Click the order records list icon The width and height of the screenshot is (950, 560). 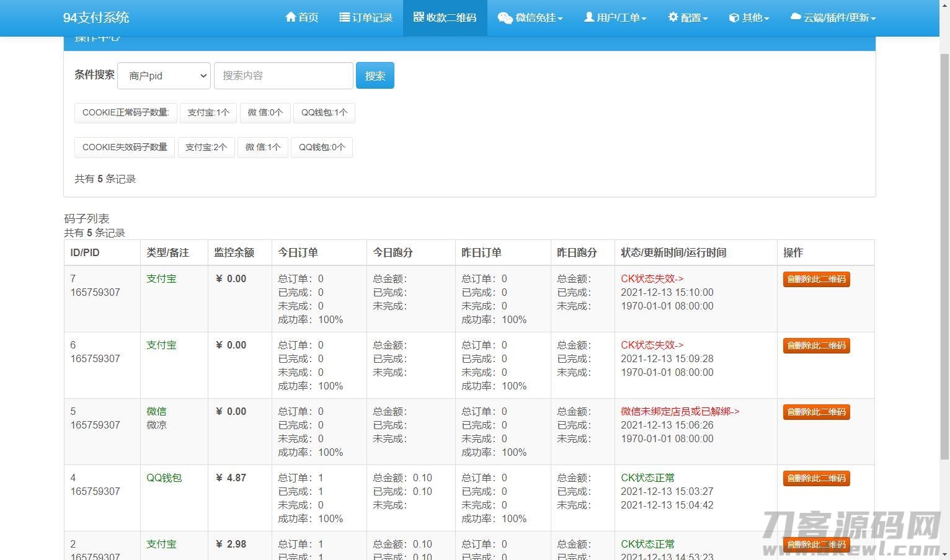point(344,17)
